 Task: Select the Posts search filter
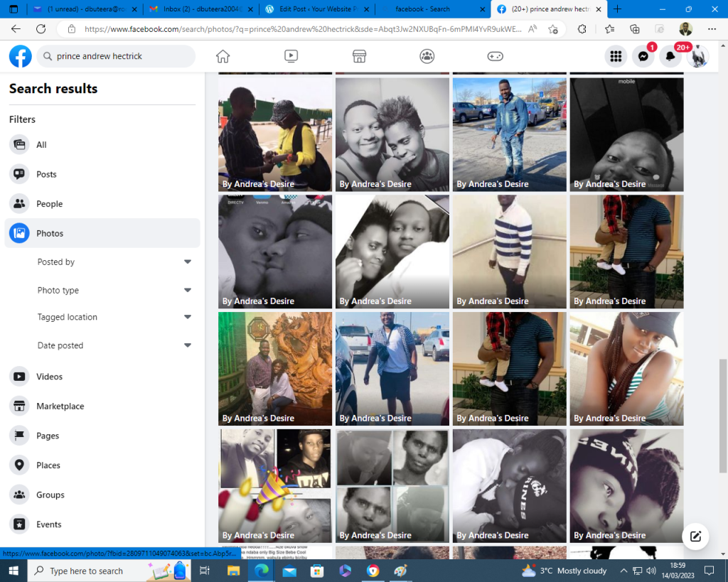point(46,174)
